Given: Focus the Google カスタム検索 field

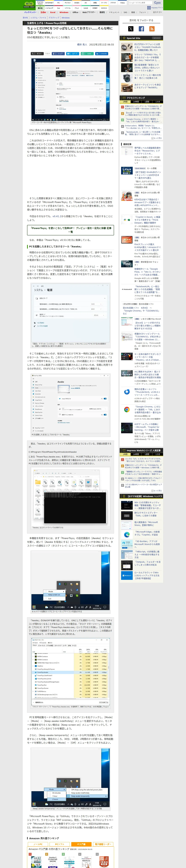Looking at the screenshot, I should pos(140,3).
